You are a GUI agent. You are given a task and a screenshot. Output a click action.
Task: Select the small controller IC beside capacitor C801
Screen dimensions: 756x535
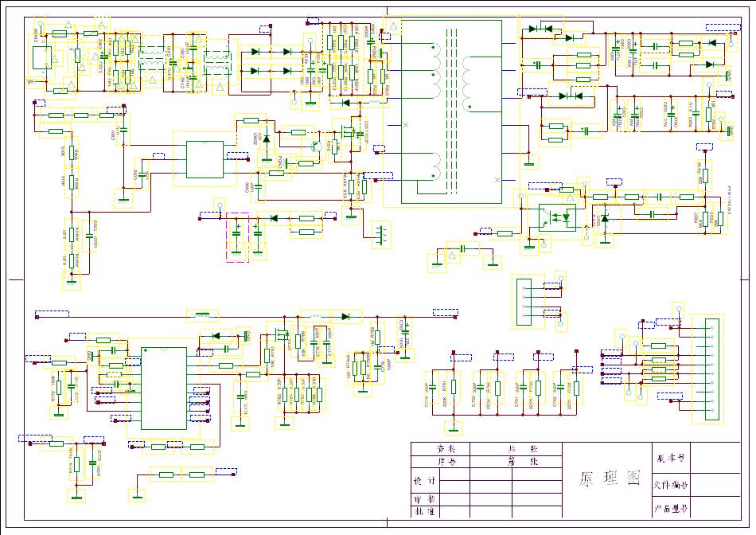click(x=205, y=160)
